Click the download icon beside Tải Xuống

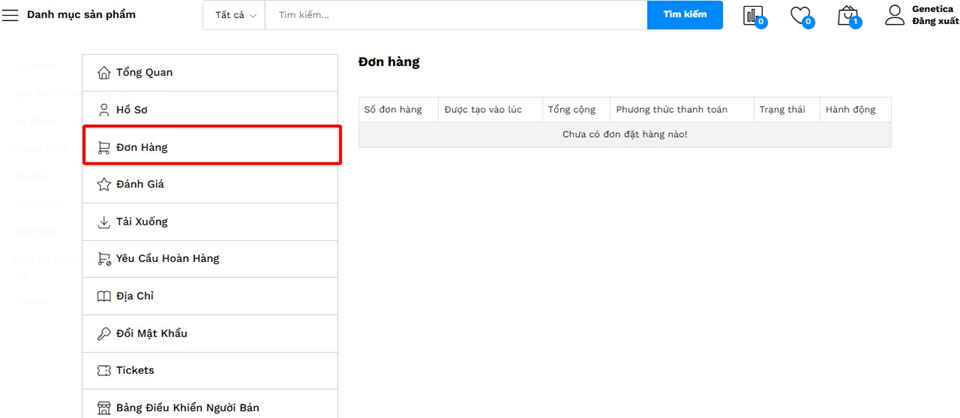pyautogui.click(x=103, y=221)
